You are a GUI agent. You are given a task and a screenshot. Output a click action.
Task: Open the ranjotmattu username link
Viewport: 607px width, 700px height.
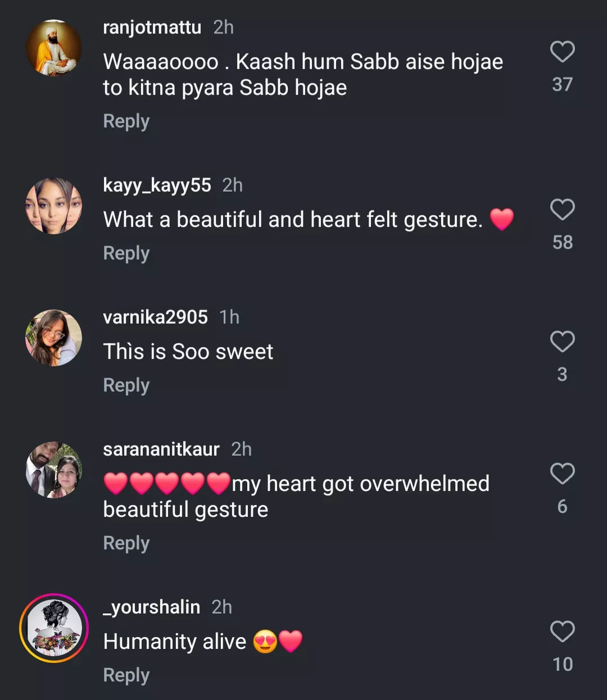(x=152, y=27)
